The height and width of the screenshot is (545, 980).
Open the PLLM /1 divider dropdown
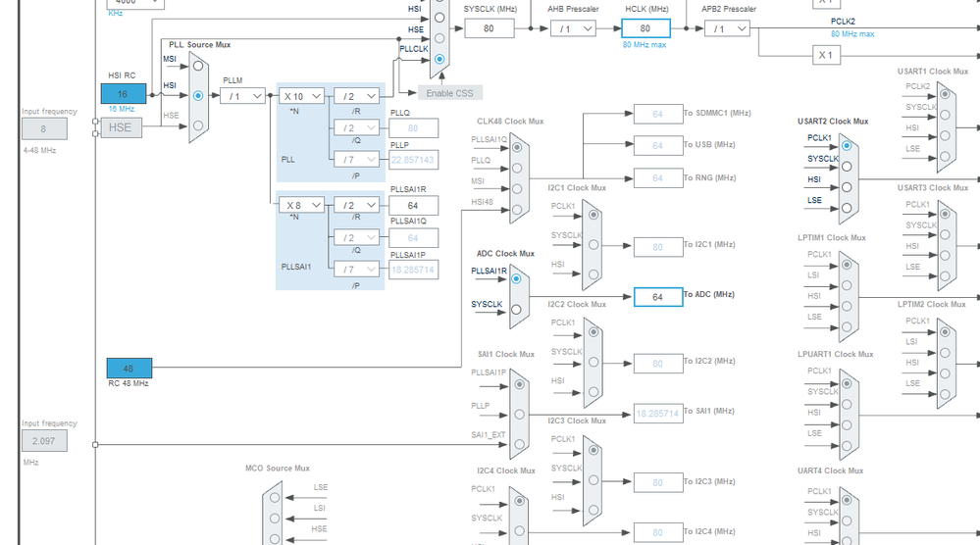242,96
